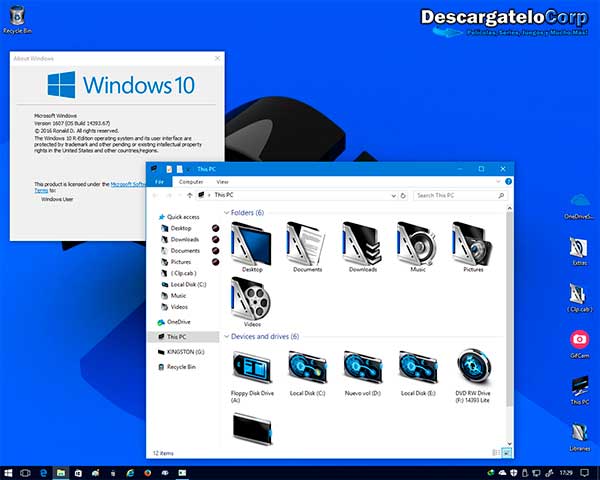Click the This PC address bar path

pyautogui.click(x=224, y=195)
